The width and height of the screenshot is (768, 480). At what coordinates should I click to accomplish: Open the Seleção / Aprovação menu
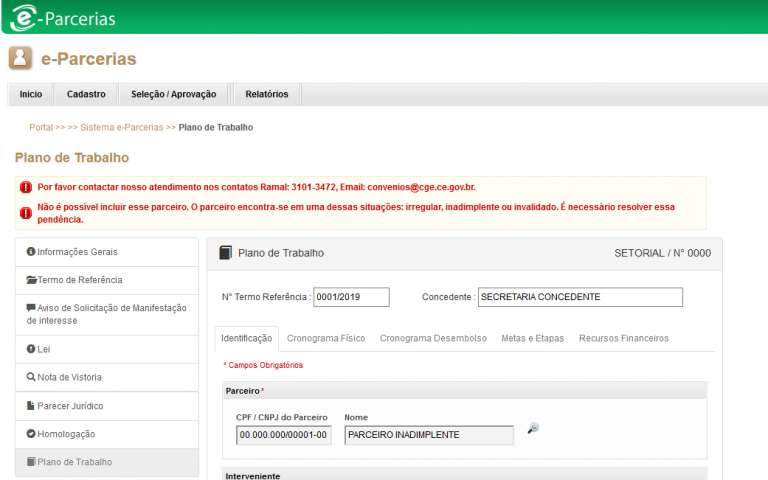coord(173,94)
